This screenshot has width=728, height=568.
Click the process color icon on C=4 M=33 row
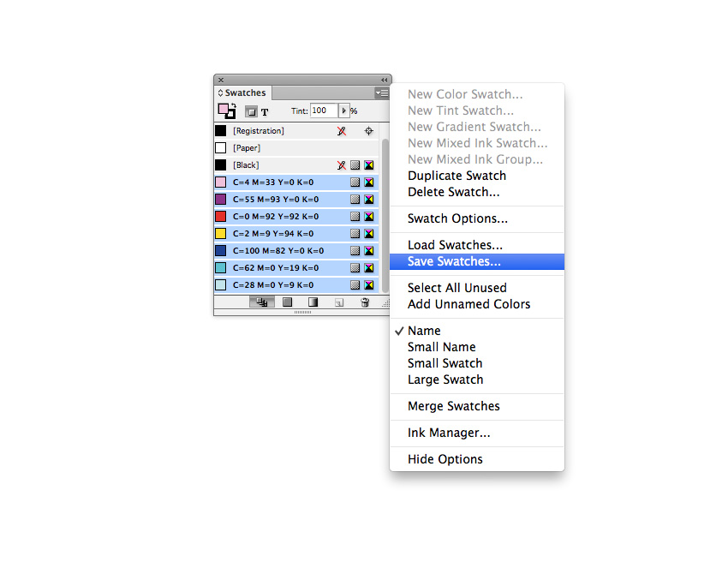click(355, 182)
